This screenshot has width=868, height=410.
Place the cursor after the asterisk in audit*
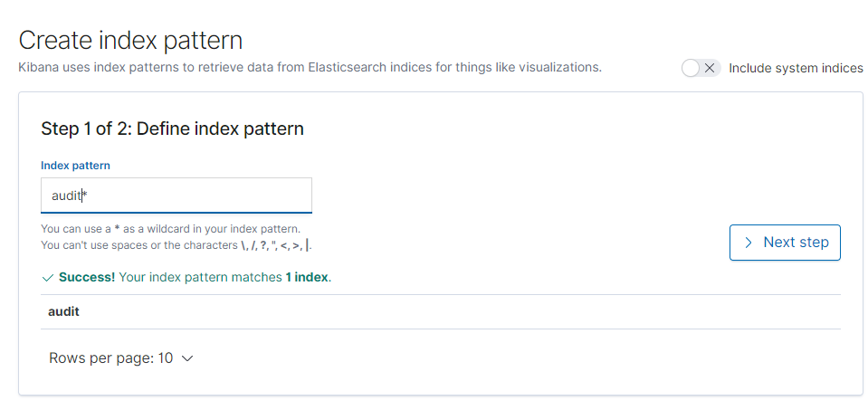click(89, 195)
